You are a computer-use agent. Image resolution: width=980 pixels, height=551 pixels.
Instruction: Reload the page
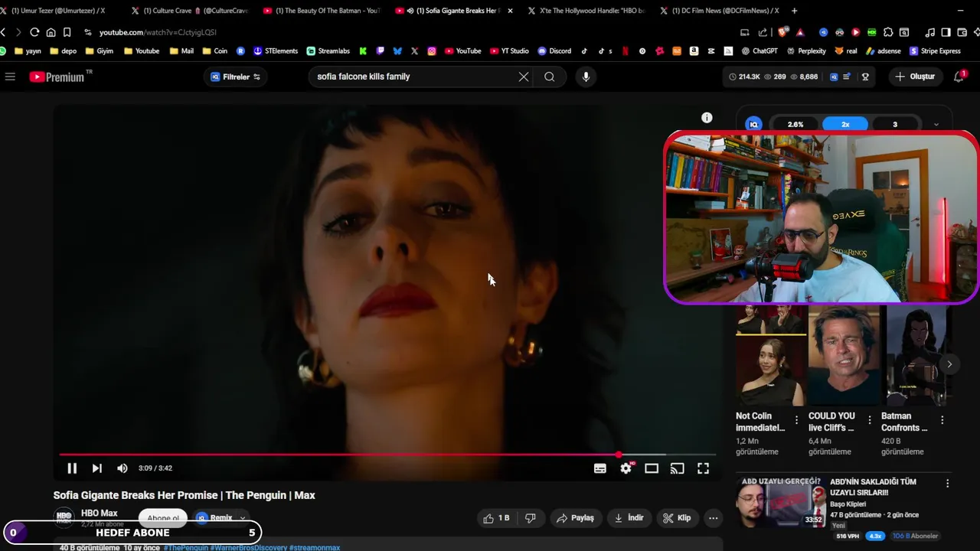point(34,32)
